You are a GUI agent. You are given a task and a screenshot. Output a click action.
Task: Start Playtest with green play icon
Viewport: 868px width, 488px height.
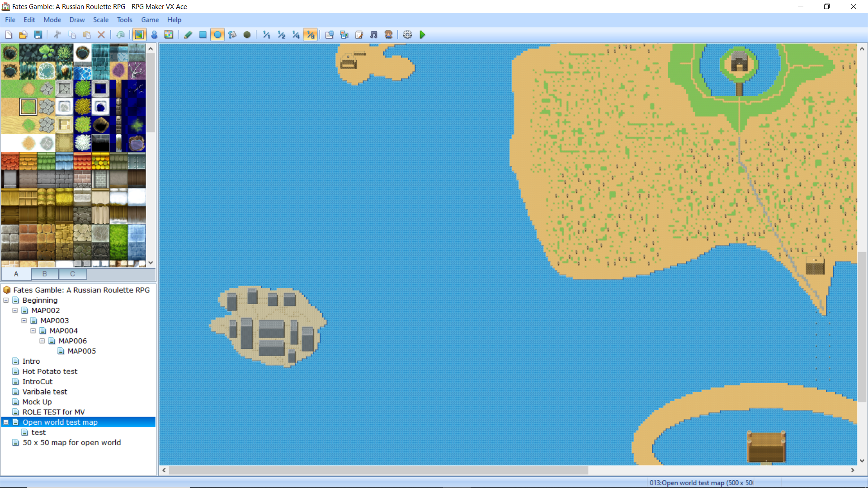point(422,35)
